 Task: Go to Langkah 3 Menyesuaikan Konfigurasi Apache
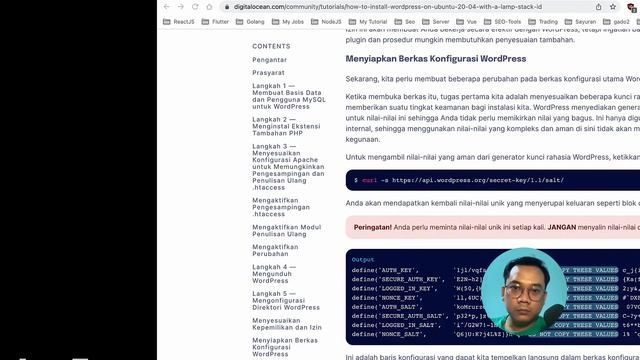288,167
